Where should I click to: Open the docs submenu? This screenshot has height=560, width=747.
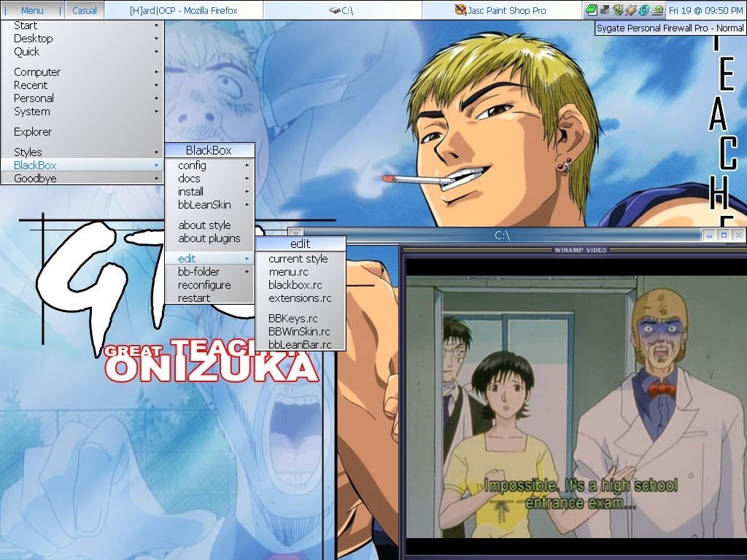(x=209, y=179)
